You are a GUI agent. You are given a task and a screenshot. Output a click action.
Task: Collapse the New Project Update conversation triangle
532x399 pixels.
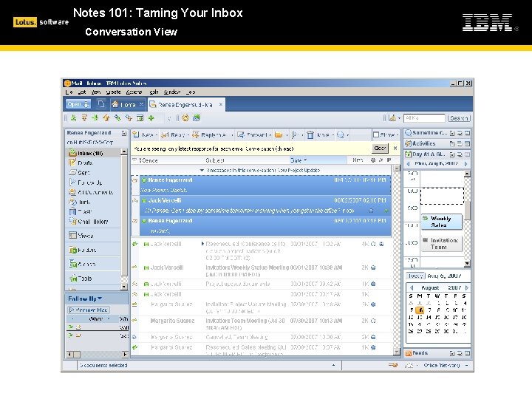click(x=202, y=170)
